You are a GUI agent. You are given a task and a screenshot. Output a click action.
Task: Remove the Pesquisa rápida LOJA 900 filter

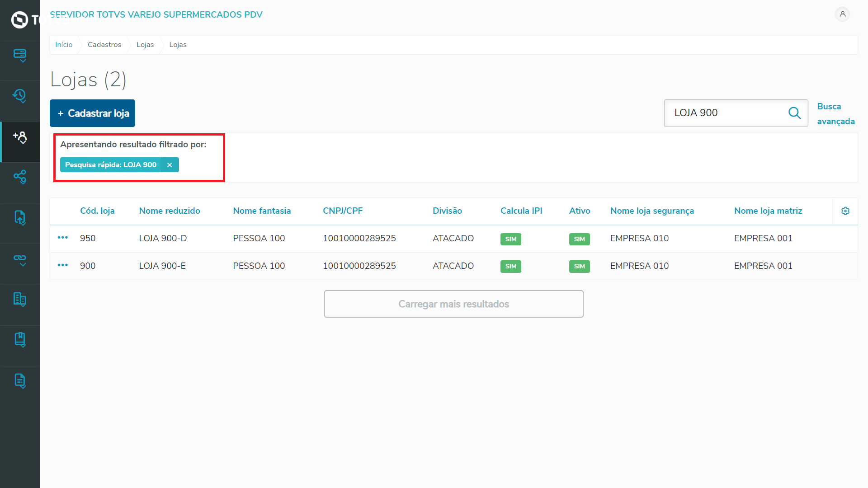pyautogui.click(x=170, y=165)
